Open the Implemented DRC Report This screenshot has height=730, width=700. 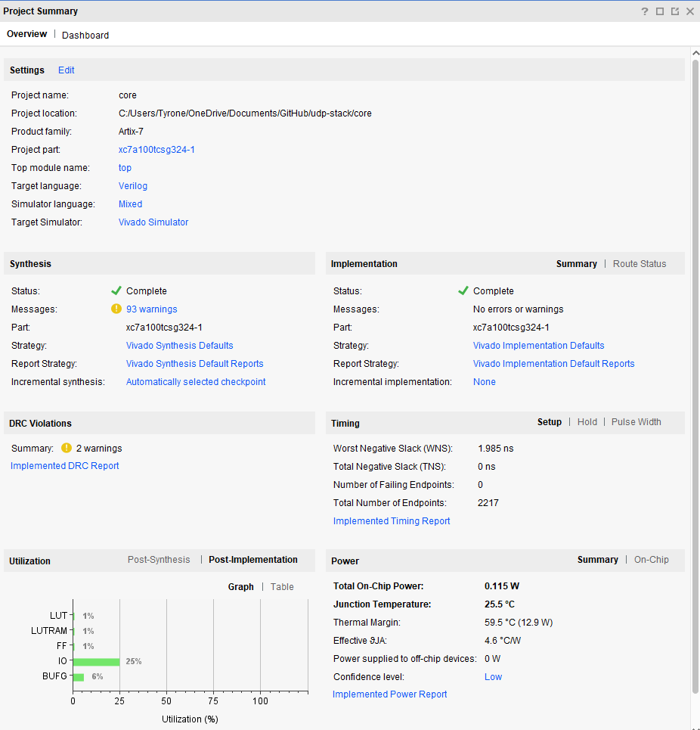coord(65,465)
